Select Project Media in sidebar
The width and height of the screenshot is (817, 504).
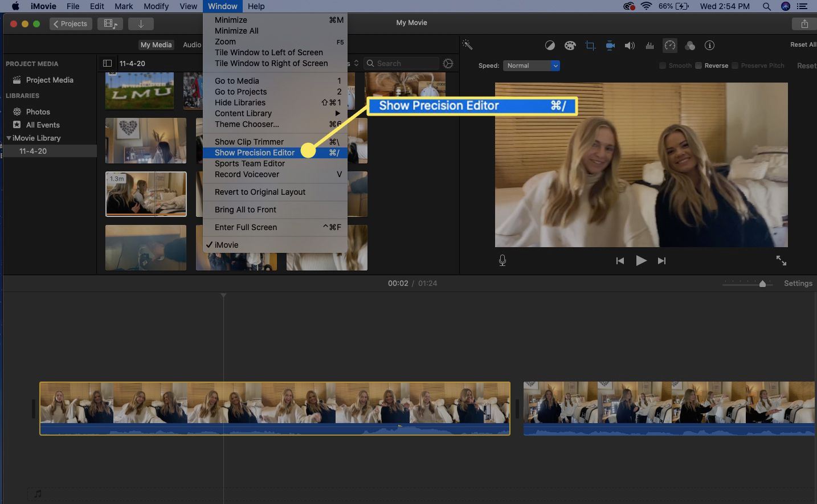pyautogui.click(x=50, y=80)
